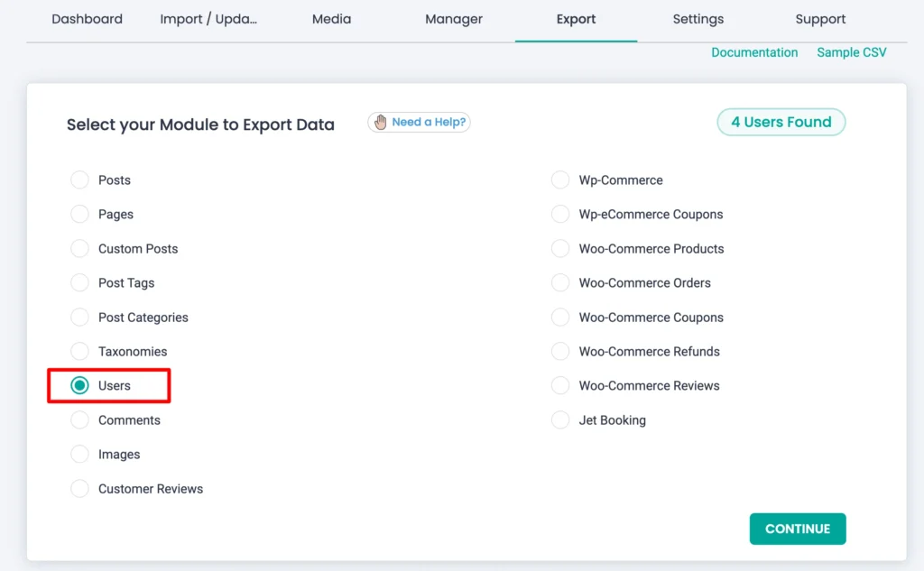Download the Sample CSV link
The image size is (924, 571).
pyautogui.click(x=851, y=52)
